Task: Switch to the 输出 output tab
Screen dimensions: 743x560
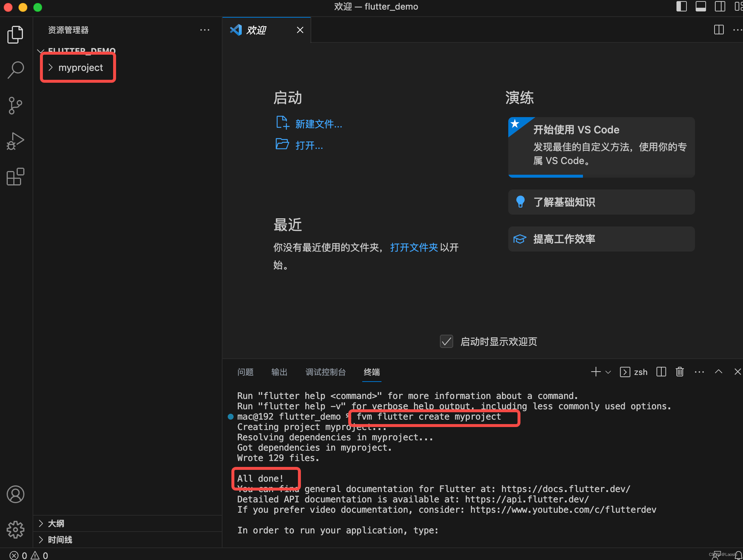Action: click(x=279, y=372)
